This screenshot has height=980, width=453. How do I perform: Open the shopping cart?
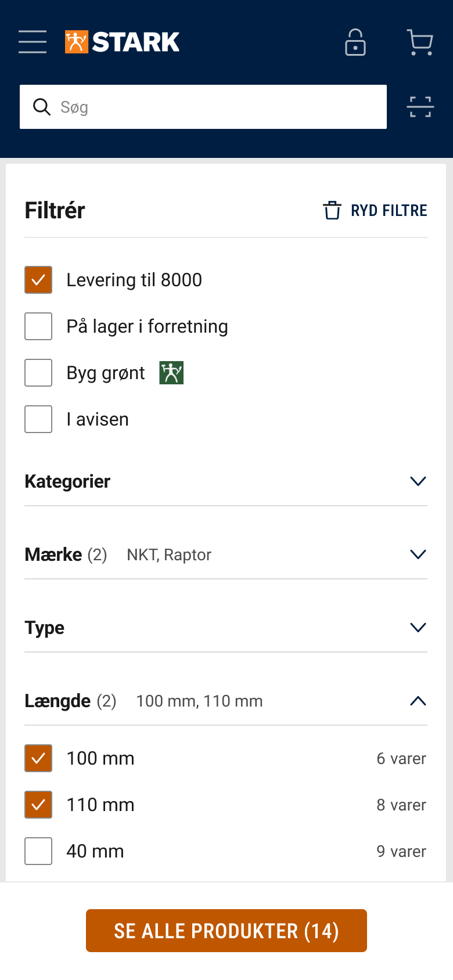[420, 42]
